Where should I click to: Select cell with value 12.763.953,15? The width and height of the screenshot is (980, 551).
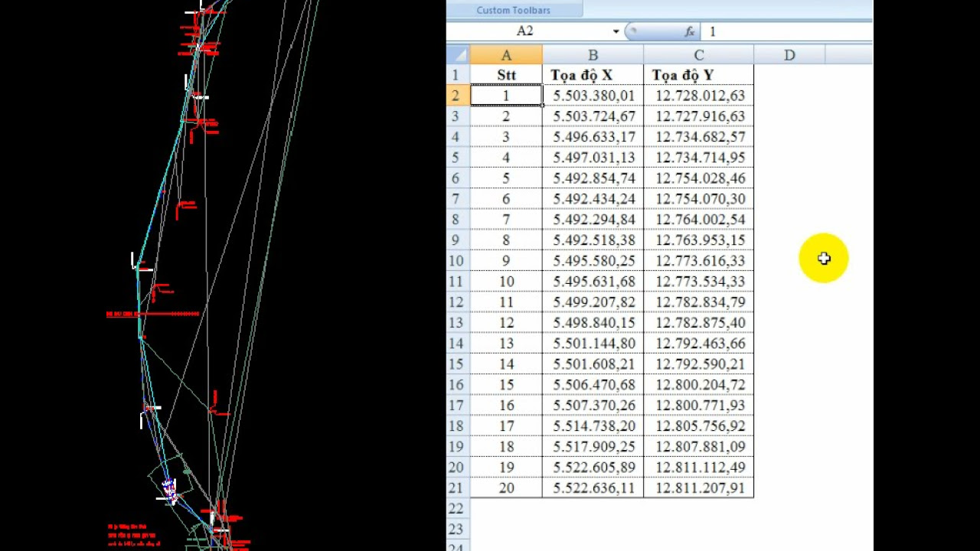click(698, 240)
